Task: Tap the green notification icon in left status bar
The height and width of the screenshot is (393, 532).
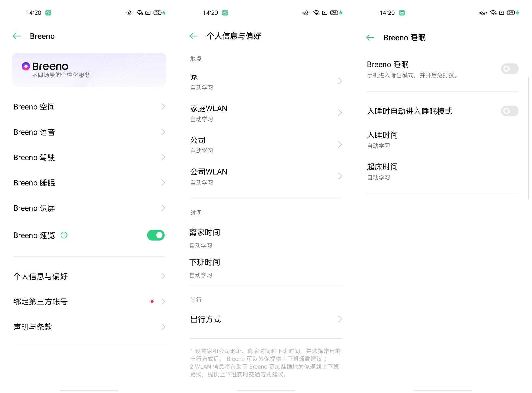Action: click(48, 13)
